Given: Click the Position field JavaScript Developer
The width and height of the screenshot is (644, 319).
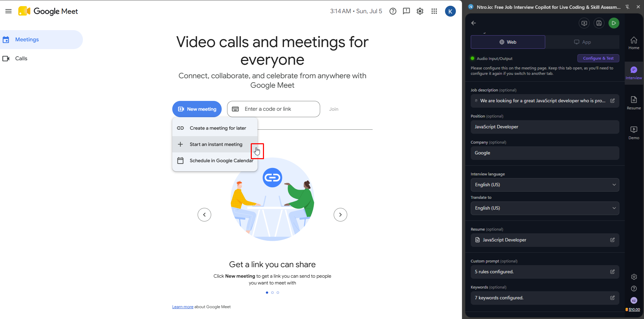Looking at the screenshot, I should 545,127.
